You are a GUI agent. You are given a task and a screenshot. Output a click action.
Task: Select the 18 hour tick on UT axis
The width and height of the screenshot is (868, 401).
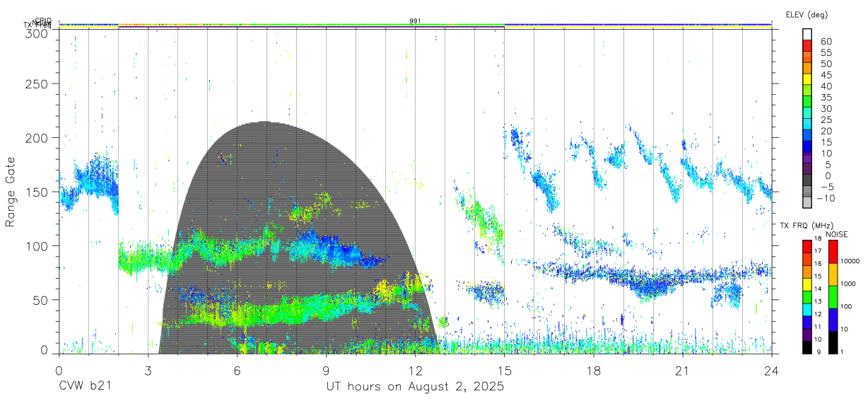(x=594, y=370)
